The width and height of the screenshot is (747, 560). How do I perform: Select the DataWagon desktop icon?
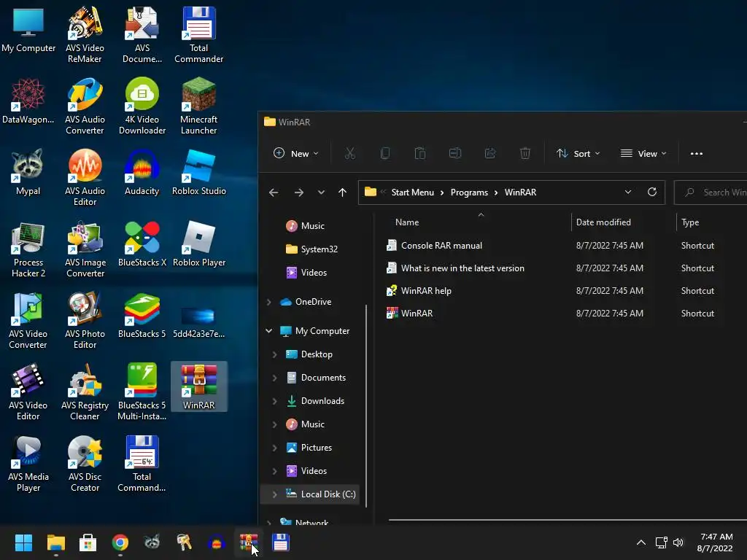click(28, 101)
